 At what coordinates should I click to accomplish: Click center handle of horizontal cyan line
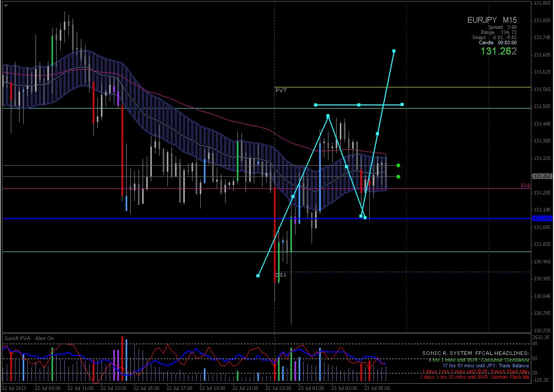pos(359,105)
